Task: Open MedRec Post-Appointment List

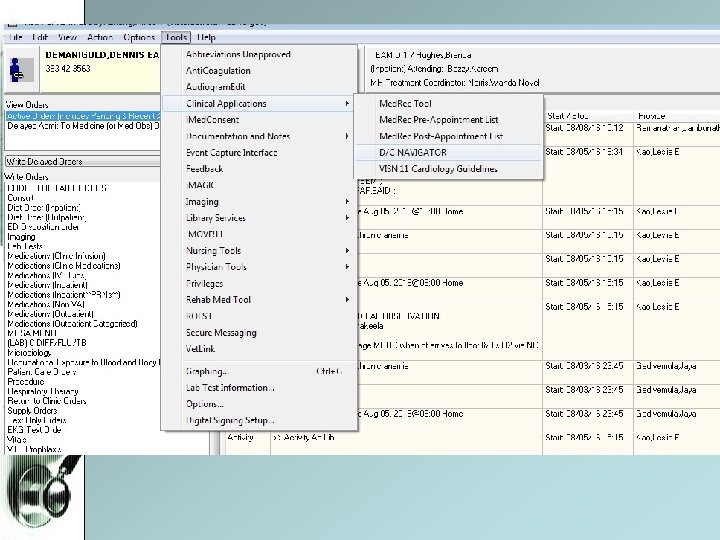Action: (449, 136)
